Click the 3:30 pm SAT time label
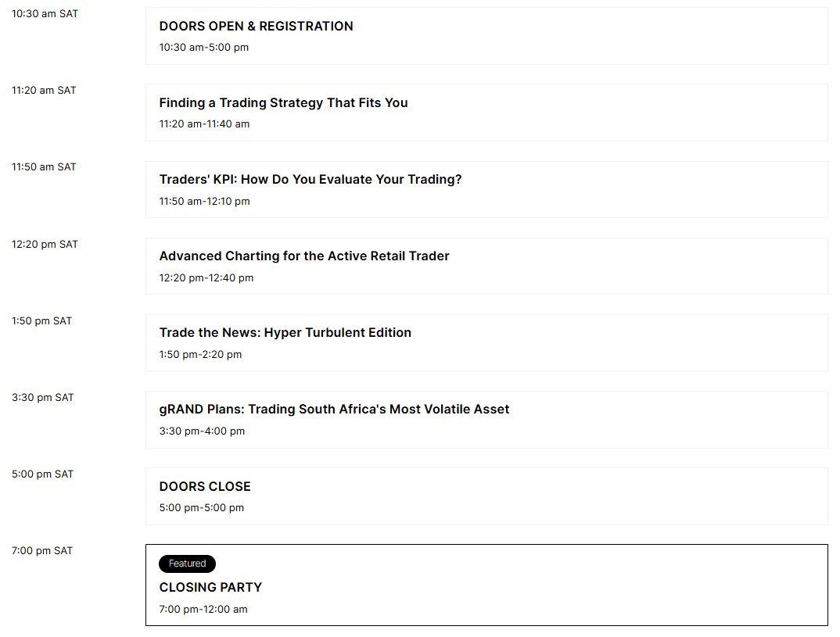This screenshot has width=840, height=637. [x=43, y=397]
